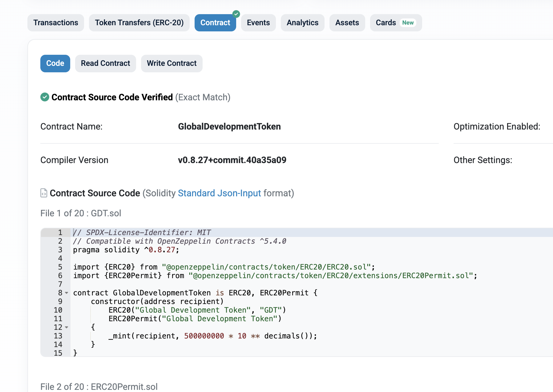Go to the Analytics tab
Image resolution: width=553 pixels, height=392 pixels.
(x=302, y=23)
